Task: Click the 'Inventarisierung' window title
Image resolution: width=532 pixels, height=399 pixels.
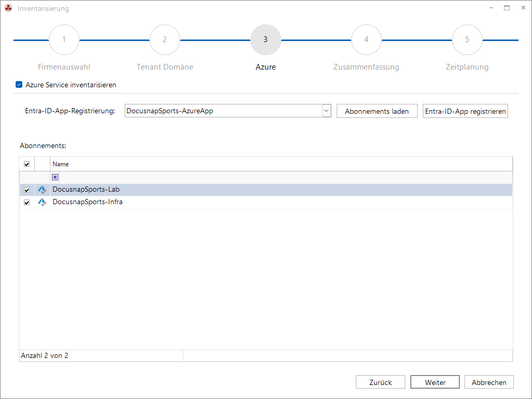Action: (43, 8)
